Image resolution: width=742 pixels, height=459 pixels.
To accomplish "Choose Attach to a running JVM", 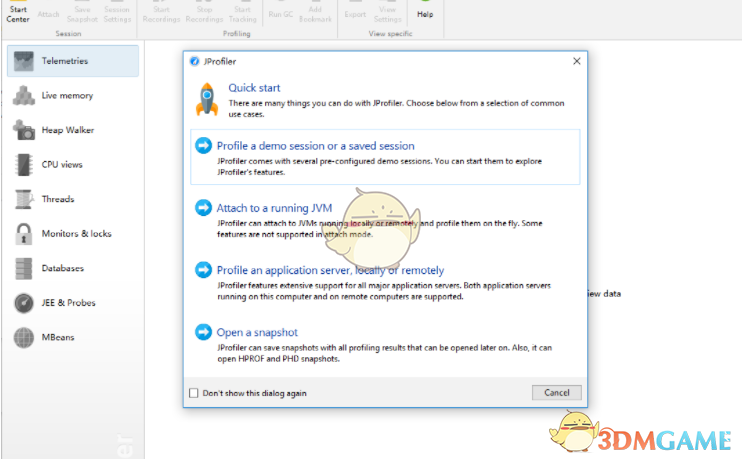I will coord(274,208).
